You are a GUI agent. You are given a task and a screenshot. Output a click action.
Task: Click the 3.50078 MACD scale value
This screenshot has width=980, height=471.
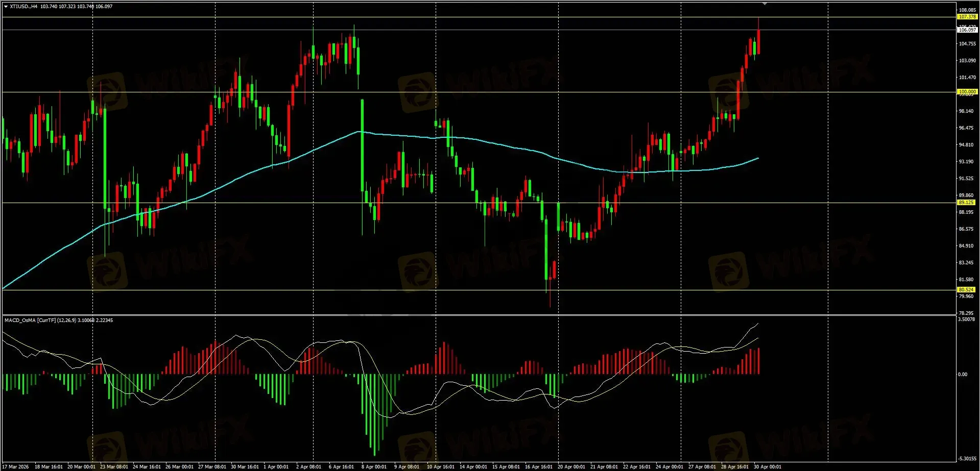click(966, 319)
